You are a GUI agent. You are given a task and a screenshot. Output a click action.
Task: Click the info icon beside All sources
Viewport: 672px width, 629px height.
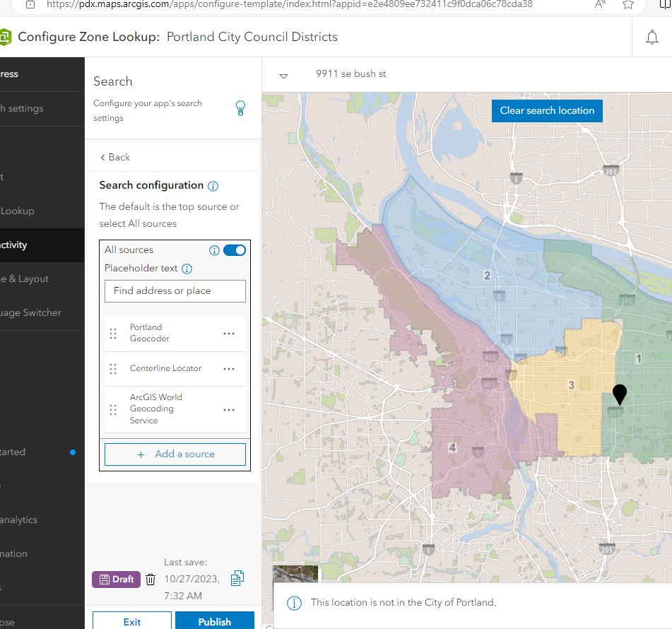coord(214,249)
